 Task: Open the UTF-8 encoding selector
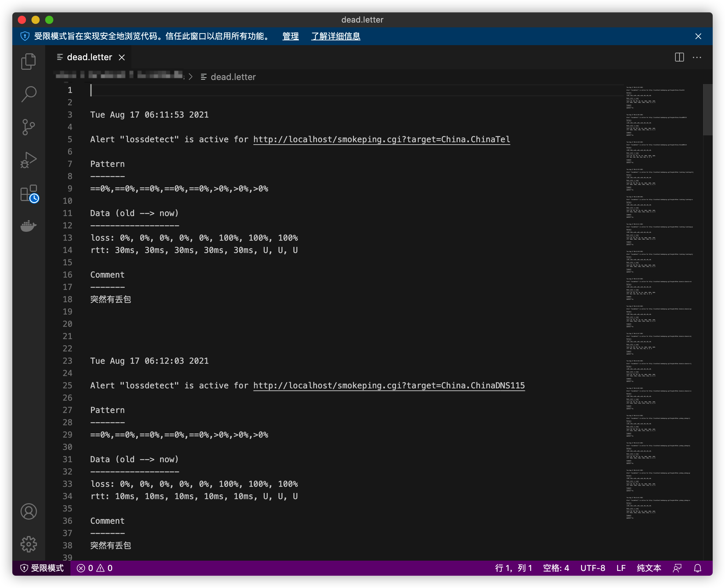592,568
